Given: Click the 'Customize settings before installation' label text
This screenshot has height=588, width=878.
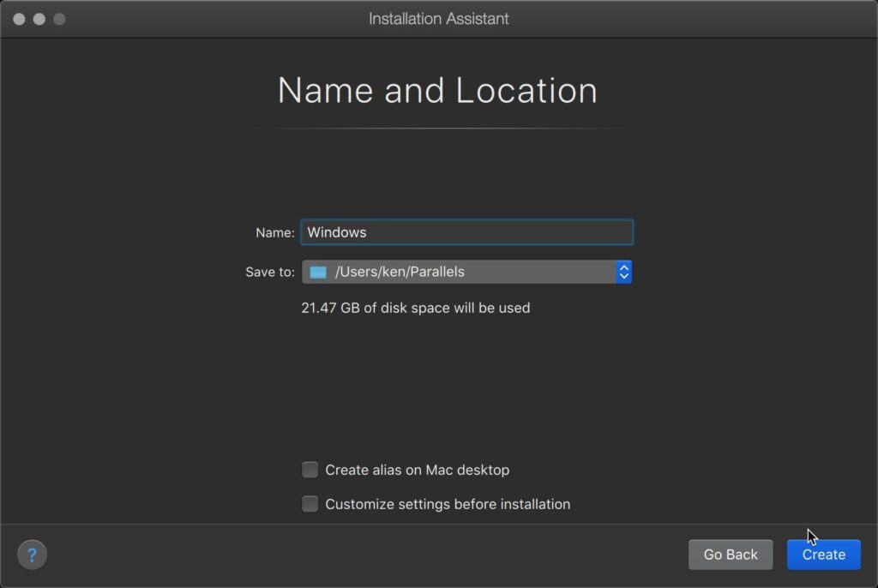Looking at the screenshot, I should point(448,504).
